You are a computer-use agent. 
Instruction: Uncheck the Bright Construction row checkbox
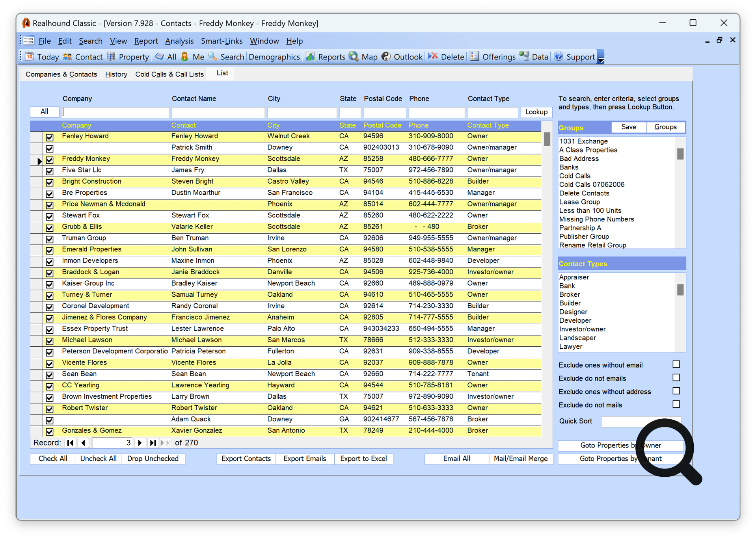coord(50,183)
